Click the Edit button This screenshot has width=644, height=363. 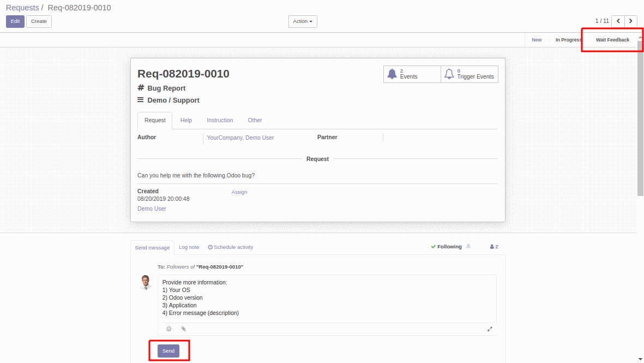click(x=15, y=21)
